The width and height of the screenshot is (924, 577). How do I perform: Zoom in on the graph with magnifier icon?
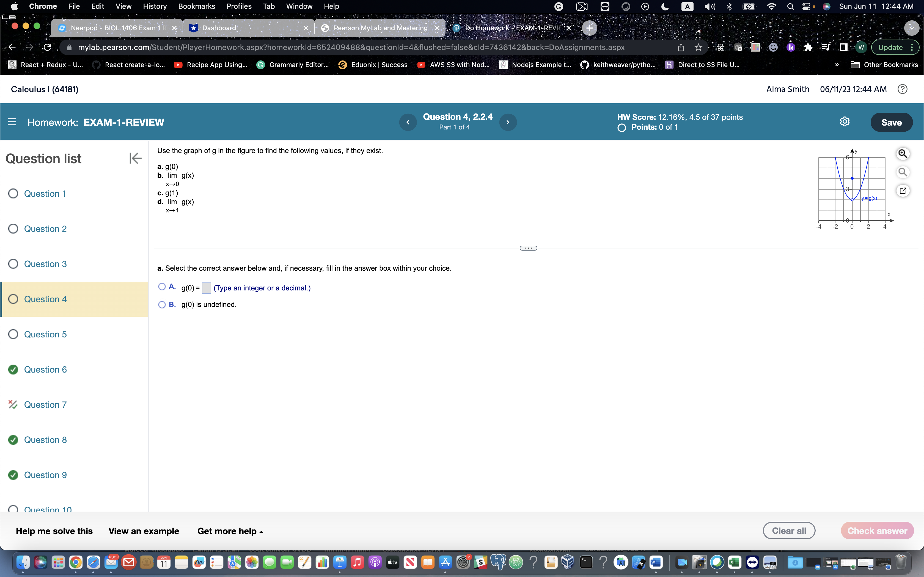903,153
